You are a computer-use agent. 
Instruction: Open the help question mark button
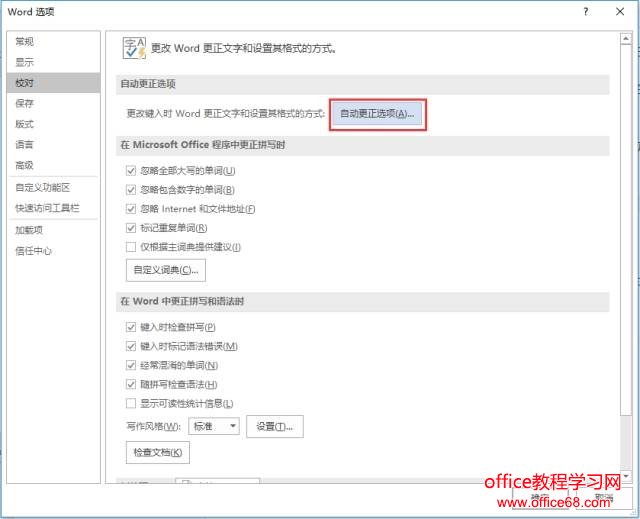coord(586,12)
